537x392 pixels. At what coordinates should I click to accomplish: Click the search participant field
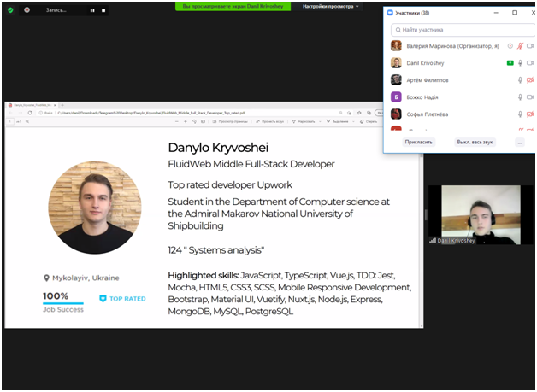pyautogui.click(x=457, y=29)
